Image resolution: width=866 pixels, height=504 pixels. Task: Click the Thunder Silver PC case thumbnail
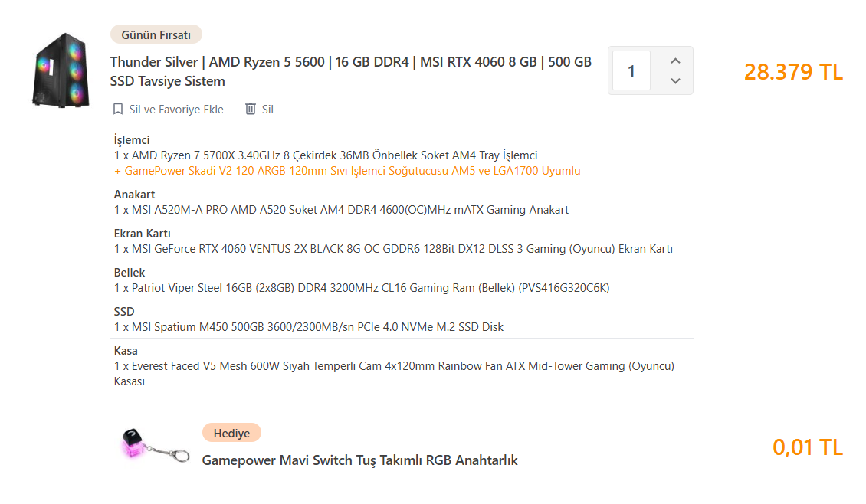tap(61, 70)
